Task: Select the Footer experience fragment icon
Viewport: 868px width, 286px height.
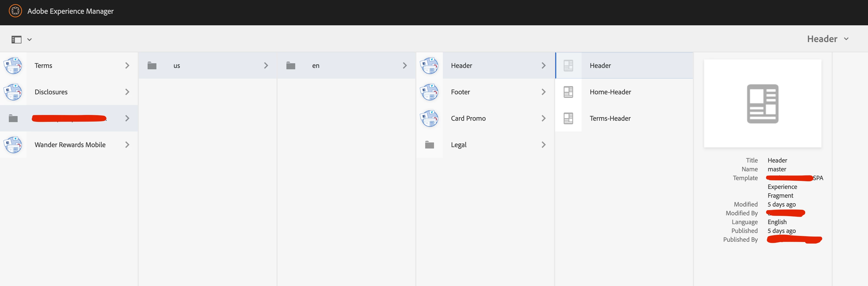Action: coord(429,92)
